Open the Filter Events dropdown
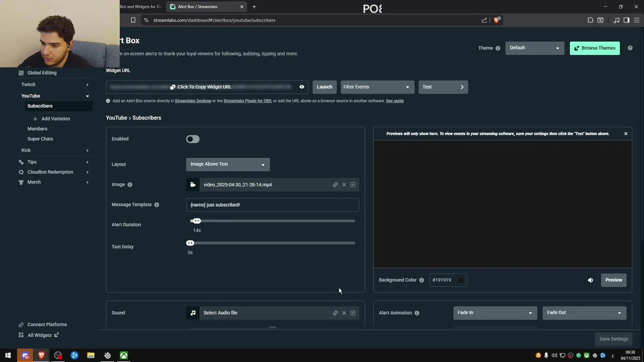 coord(377,87)
